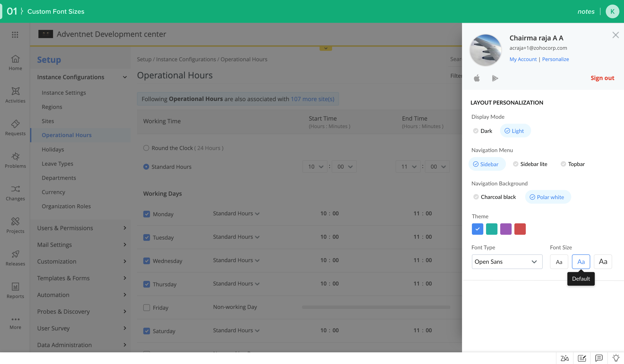Viewport: 624px width, 364px height.
Task: Uncheck the Monday checkbox
Action: click(147, 214)
